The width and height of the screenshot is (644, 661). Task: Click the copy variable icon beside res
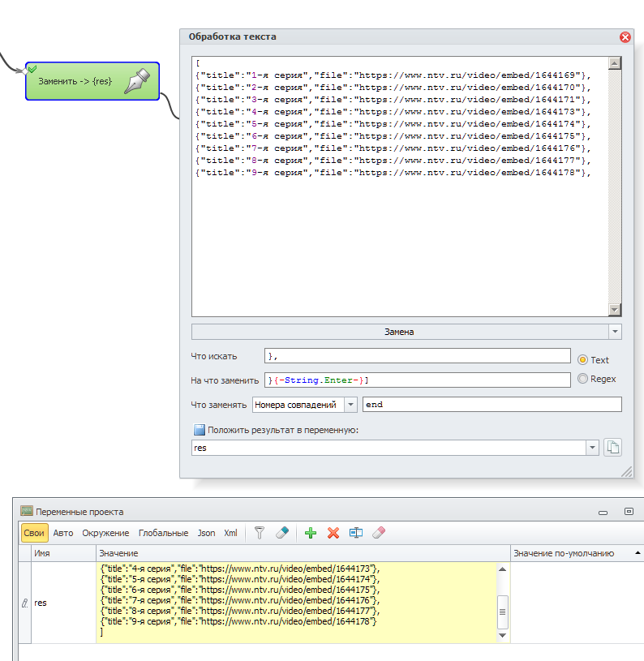(613, 447)
